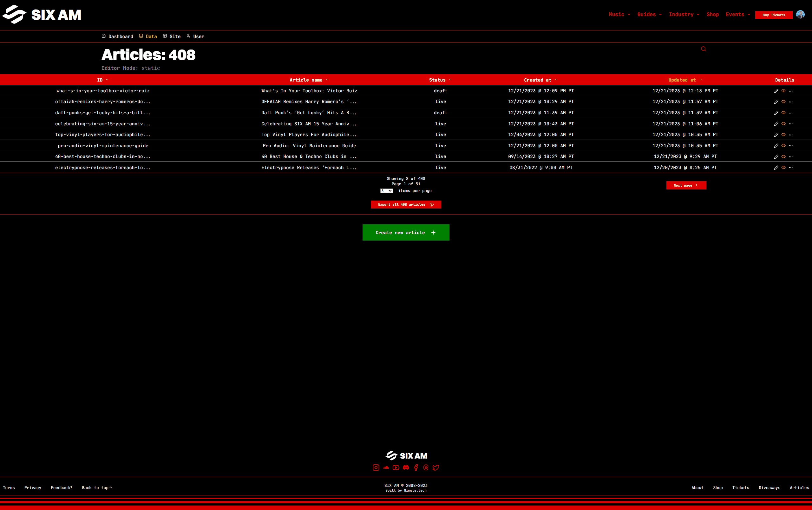
Task: Click the edit pencil for the Electrypnose Releases row
Action: click(x=776, y=168)
